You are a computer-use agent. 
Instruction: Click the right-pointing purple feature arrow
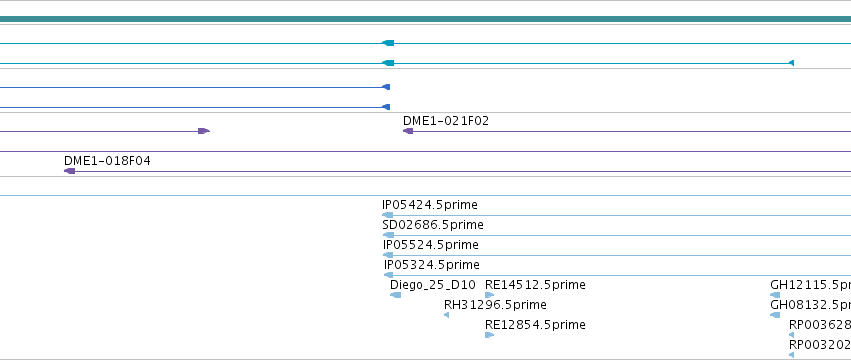204,131
